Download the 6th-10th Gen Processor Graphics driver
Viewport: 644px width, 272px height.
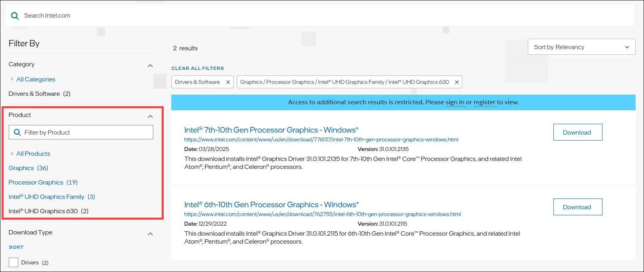[577, 207]
